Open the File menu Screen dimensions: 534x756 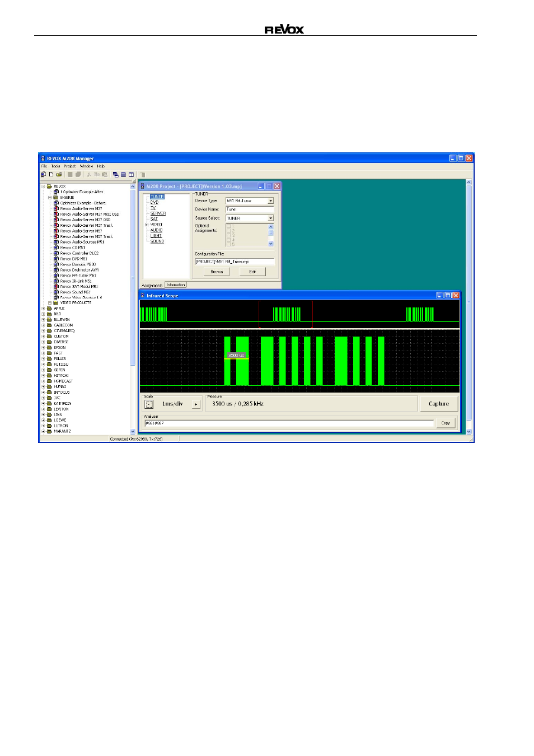click(x=44, y=166)
